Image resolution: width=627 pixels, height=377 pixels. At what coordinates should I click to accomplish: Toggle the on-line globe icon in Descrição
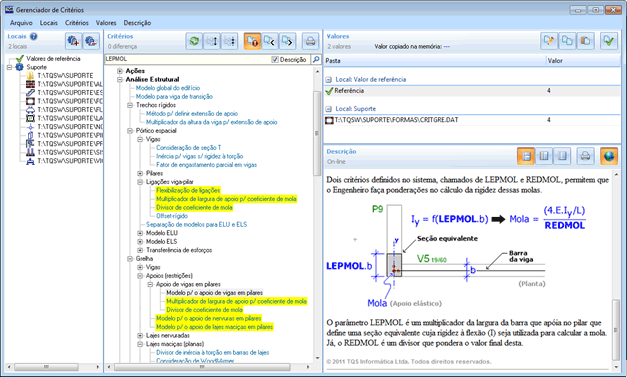609,156
